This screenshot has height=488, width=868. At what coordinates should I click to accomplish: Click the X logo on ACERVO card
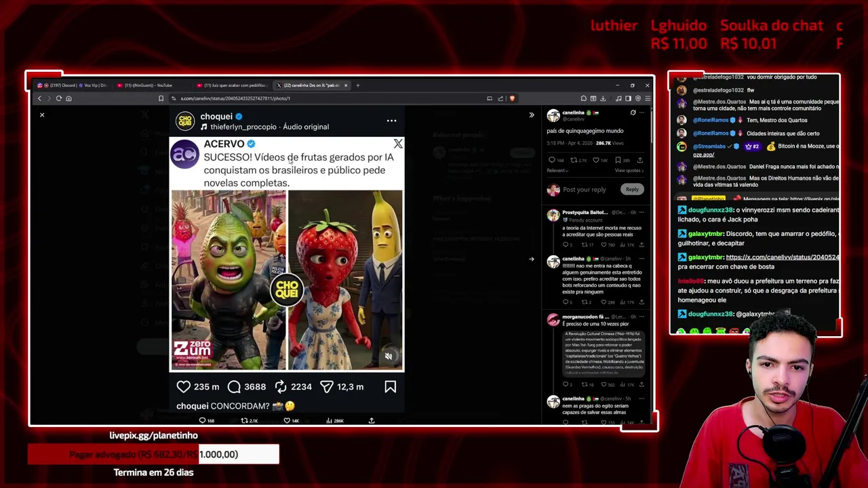(398, 144)
